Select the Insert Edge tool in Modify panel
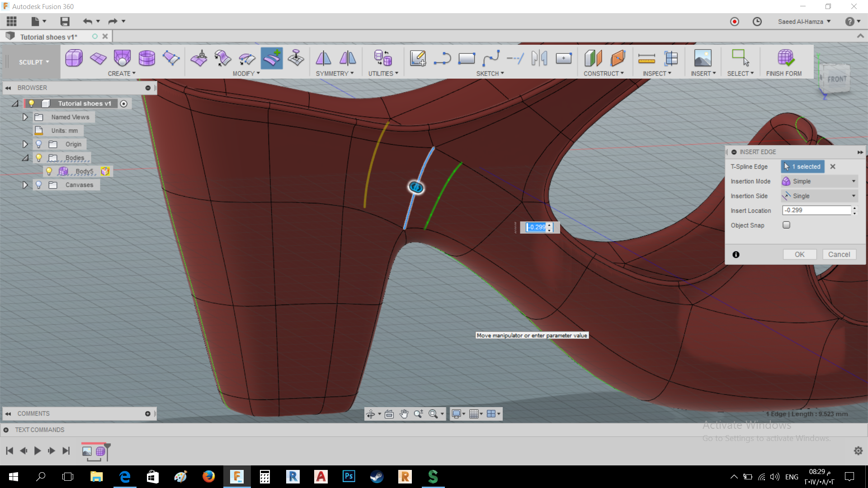 272,58
